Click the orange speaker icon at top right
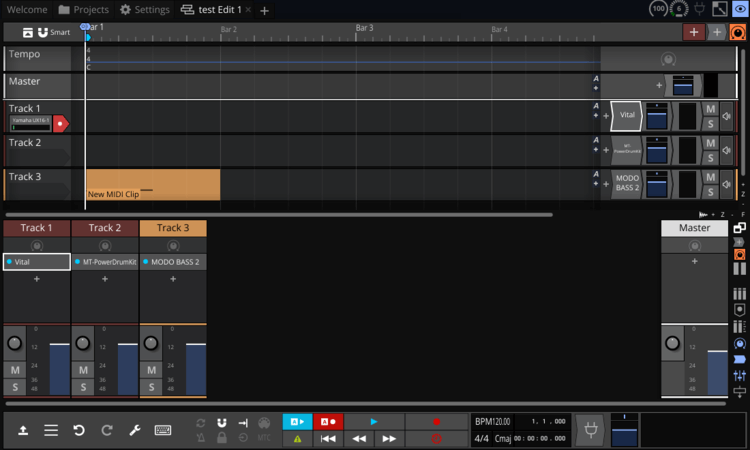Screen dimensions: 750x450 (738, 32)
